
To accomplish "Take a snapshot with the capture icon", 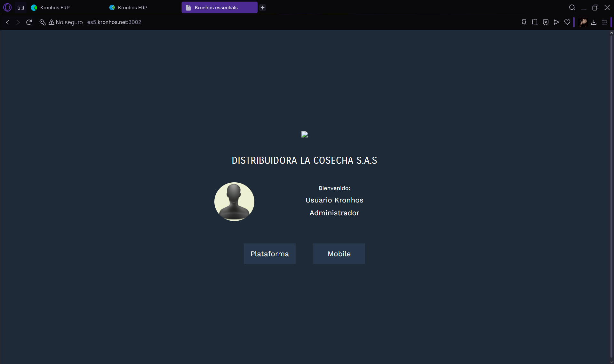I will point(535,22).
